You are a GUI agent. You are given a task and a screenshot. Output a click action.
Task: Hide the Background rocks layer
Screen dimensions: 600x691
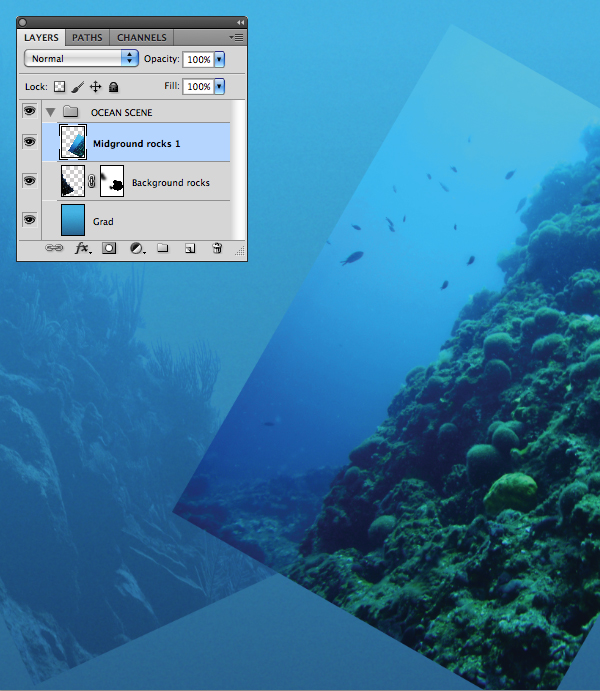click(30, 181)
